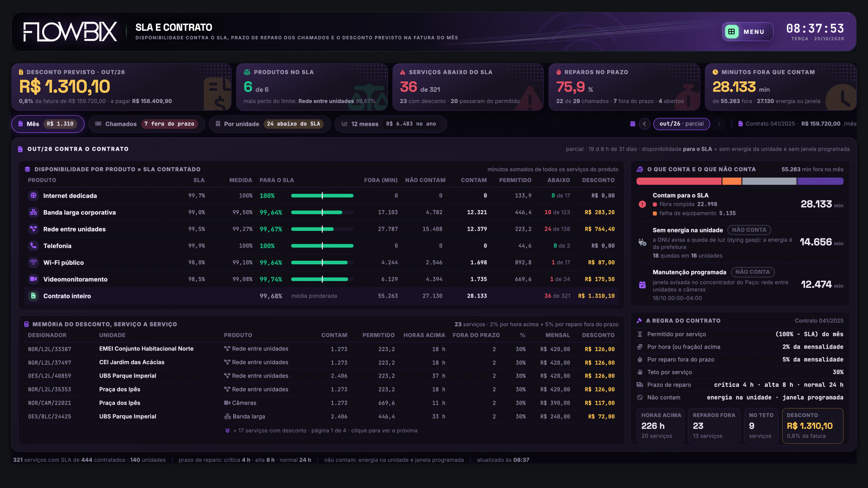The width and height of the screenshot is (868, 488).
Task: Click the Internet dedicada globe icon
Action: pos(33,196)
